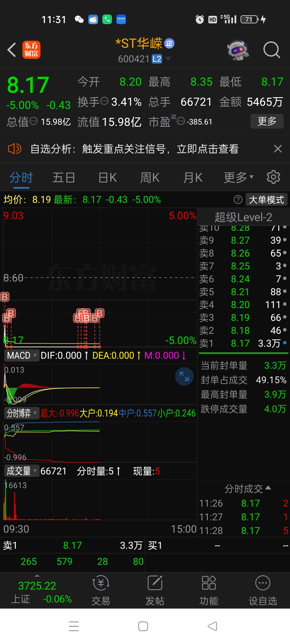The height and width of the screenshot is (644, 290).
Task: Tap the 跌停成交量 4.0万 entry
Action: 244,409
